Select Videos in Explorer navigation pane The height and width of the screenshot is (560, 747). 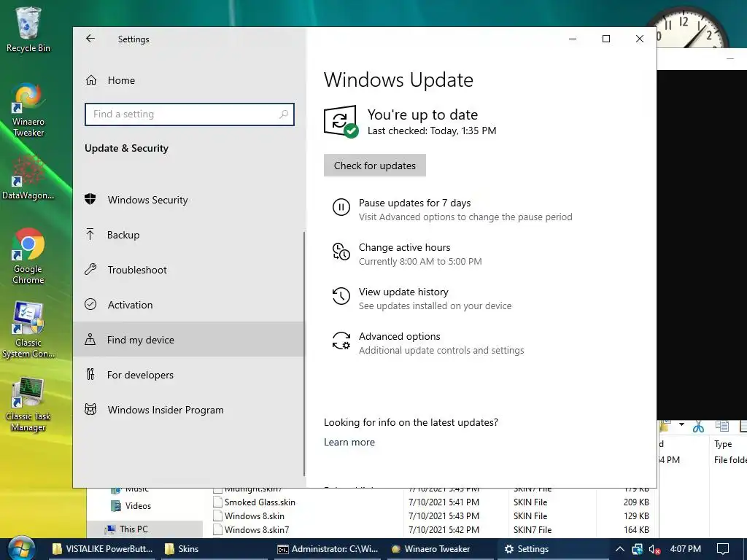tap(131, 506)
